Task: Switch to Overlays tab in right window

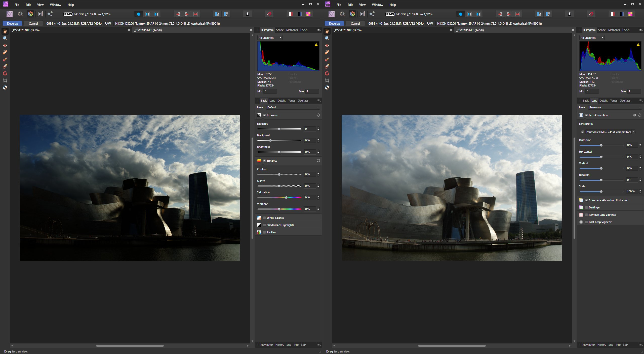Action: click(625, 101)
